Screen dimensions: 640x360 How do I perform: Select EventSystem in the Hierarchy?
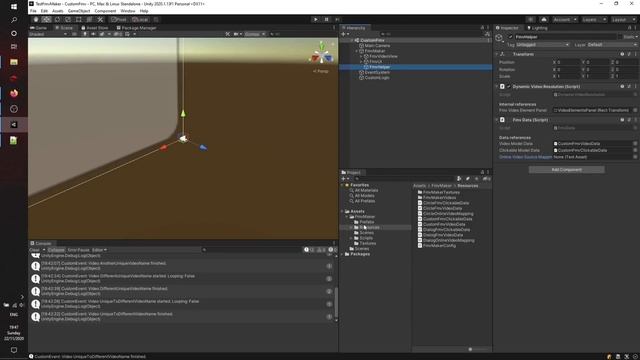(x=377, y=72)
